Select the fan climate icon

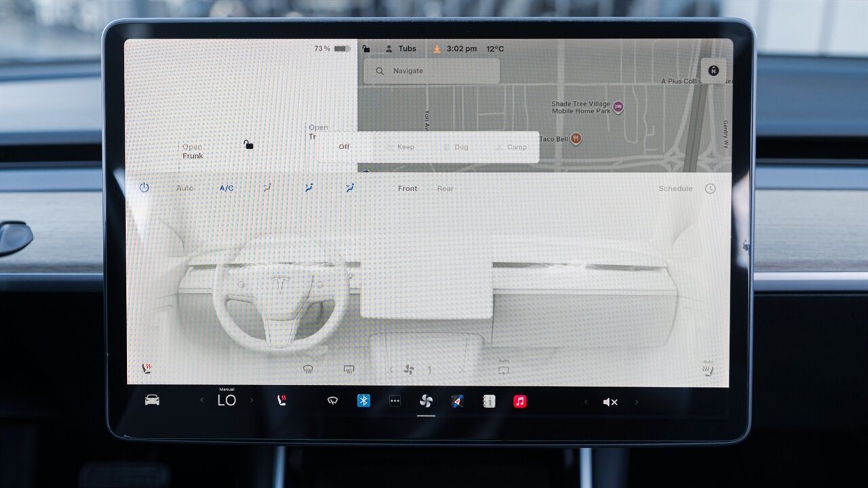[426, 401]
